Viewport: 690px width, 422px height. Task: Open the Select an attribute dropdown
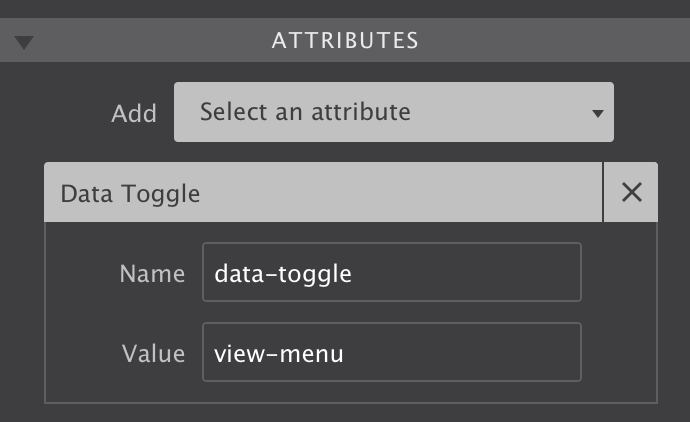(394, 112)
